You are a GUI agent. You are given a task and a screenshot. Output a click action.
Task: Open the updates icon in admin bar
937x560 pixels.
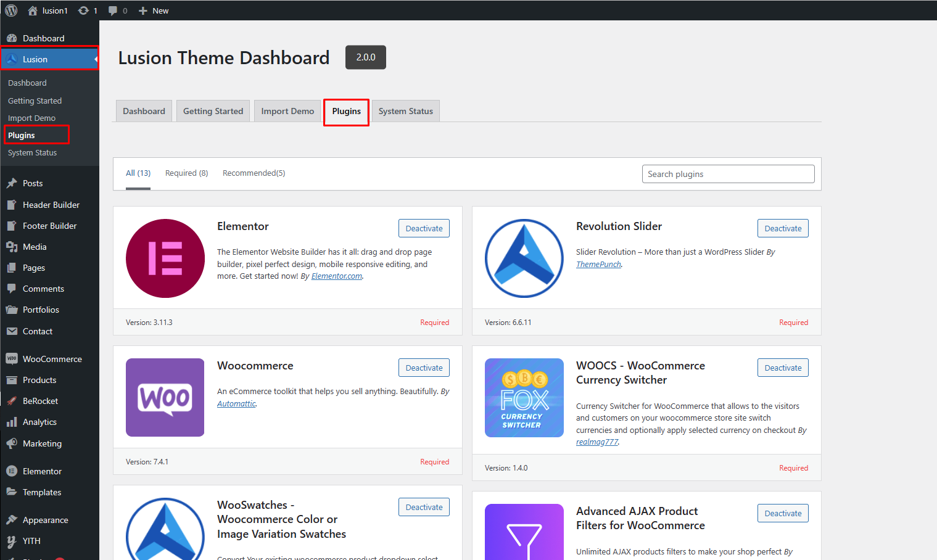(83, 10)
